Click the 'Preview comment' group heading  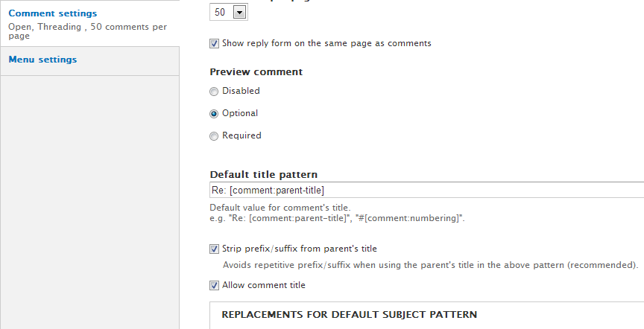pos(256,72)
